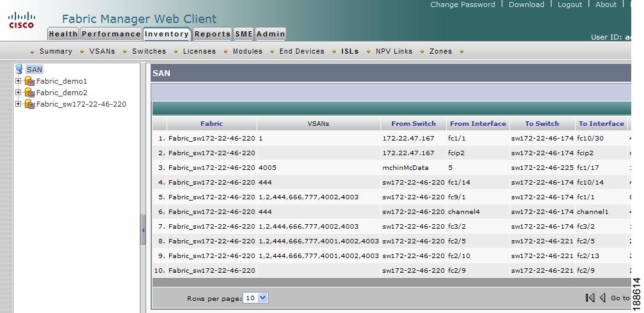Expand the Fabric_demo1 tree node
The width and height of the screenshot is (644, 313).
pyautogui.click(x=18, y=81)
